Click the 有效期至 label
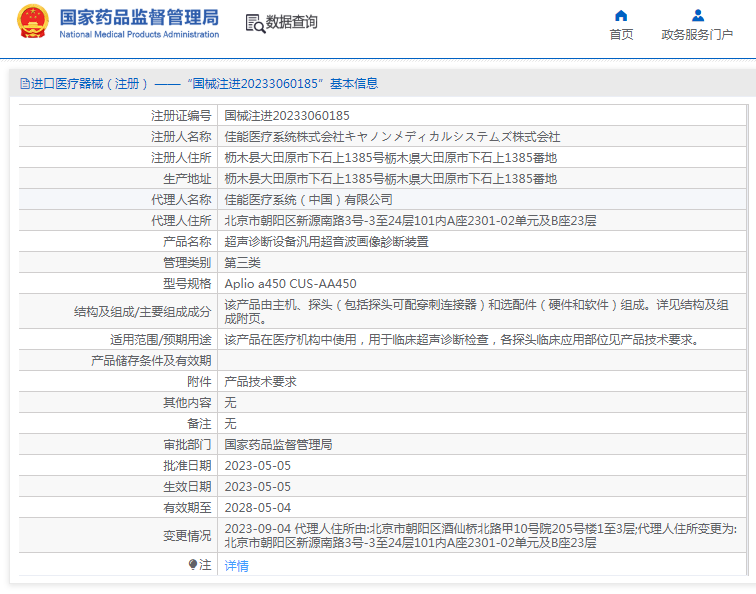756x594 pixels. coord(187,508)
